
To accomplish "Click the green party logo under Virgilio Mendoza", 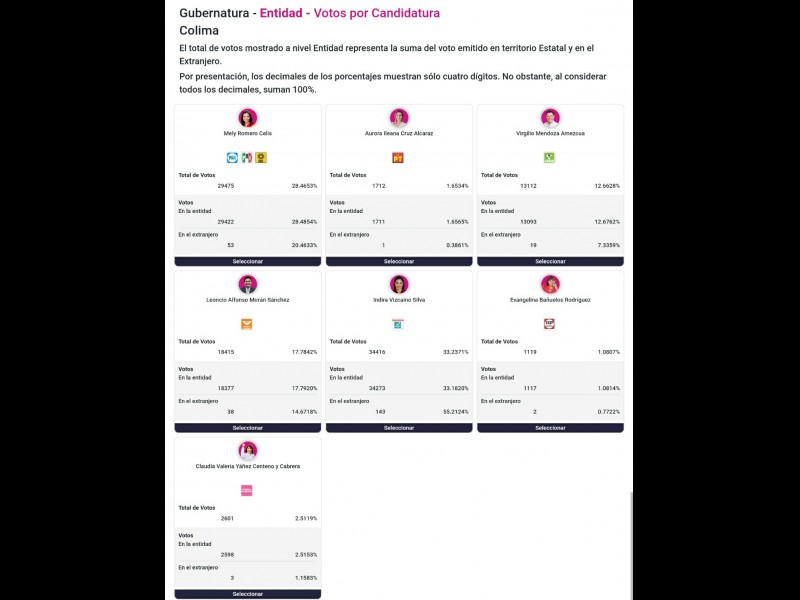I will [x=549, y=157].
